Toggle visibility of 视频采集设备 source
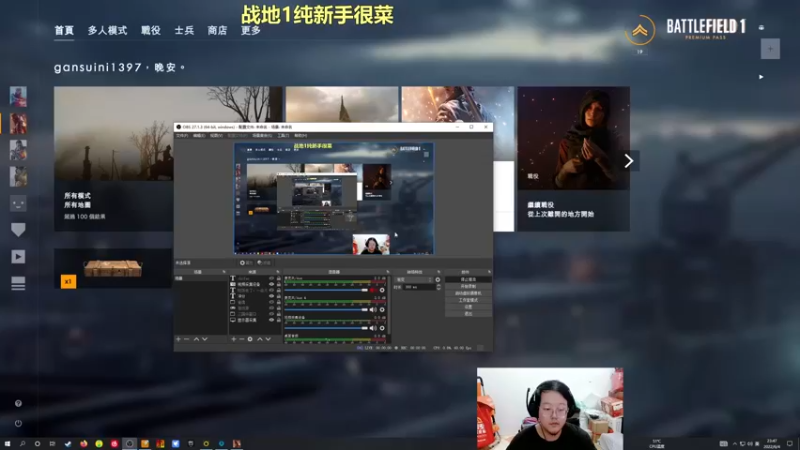 coord(271,284)
